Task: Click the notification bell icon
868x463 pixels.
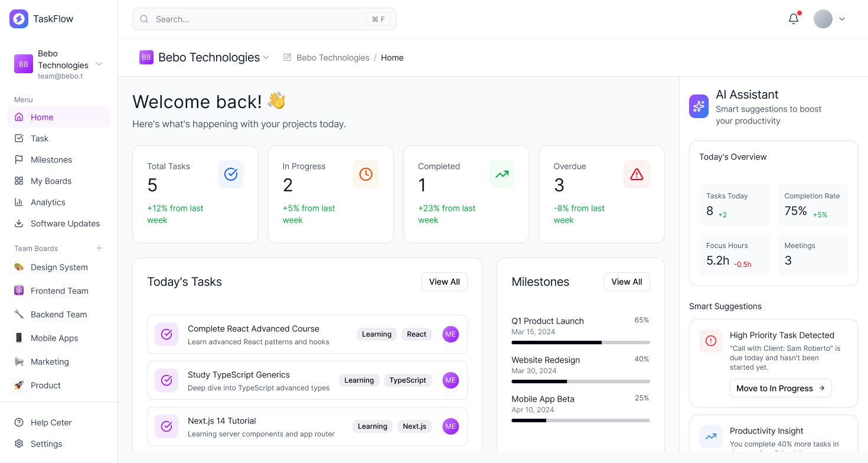Action: pos(794,19)
